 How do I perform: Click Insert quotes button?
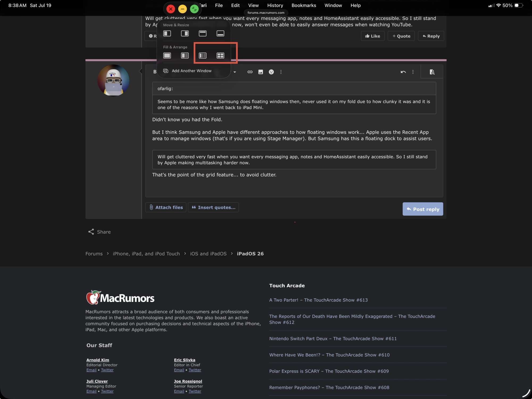coord(213,207)
